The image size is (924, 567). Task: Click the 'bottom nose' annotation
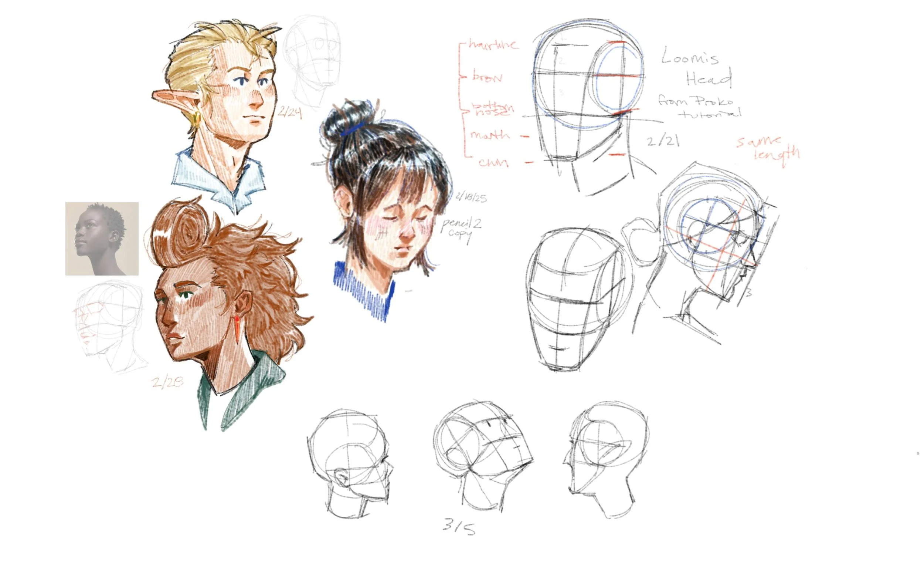(493, 111)
